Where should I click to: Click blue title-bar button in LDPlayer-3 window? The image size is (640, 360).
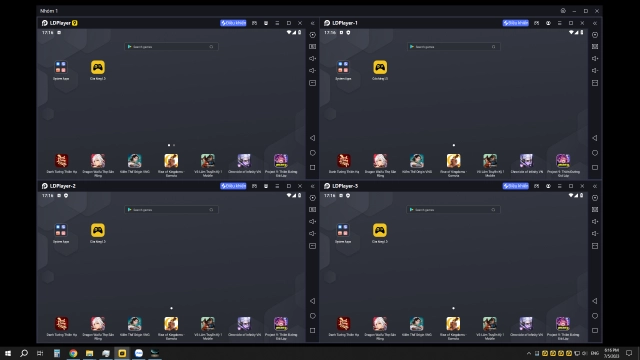(x=516, y=186)
